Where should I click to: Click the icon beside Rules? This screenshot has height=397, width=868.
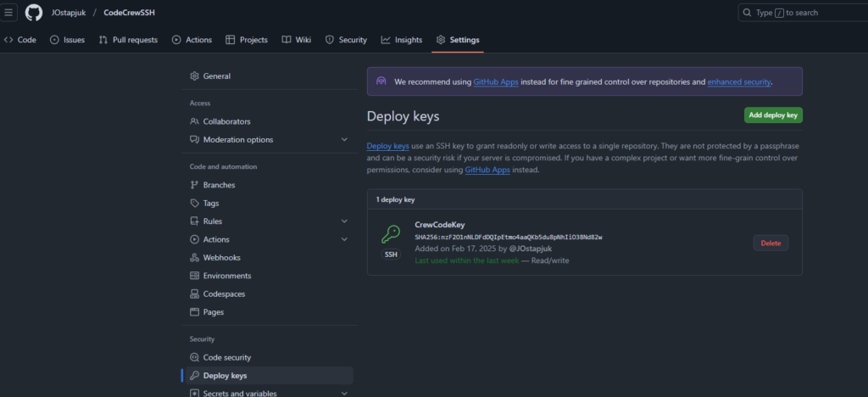(x=194, y=221)
